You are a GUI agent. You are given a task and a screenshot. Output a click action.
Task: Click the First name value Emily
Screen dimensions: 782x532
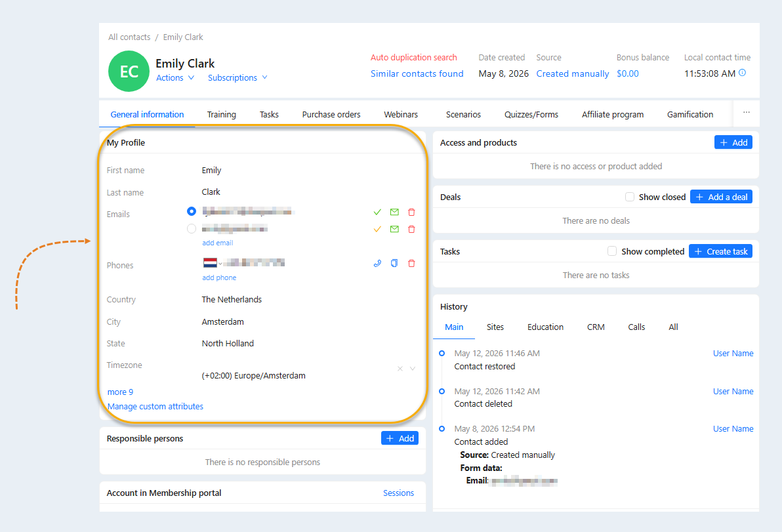pyautogui.click(x=211, y=170)
